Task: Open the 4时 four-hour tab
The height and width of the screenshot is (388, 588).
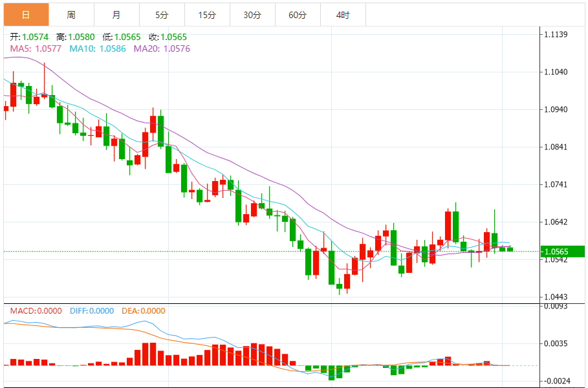Action: coord(343,15)
